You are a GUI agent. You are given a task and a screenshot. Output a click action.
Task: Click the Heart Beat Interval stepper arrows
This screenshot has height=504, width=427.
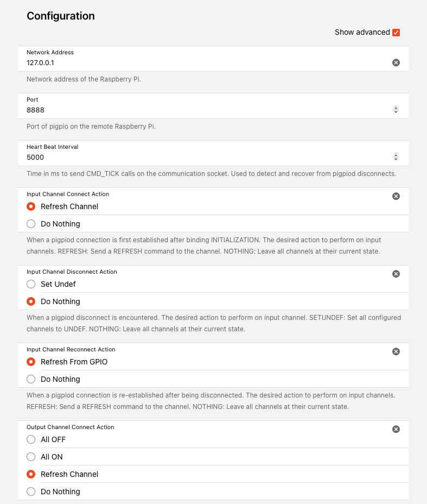[396, 157]
